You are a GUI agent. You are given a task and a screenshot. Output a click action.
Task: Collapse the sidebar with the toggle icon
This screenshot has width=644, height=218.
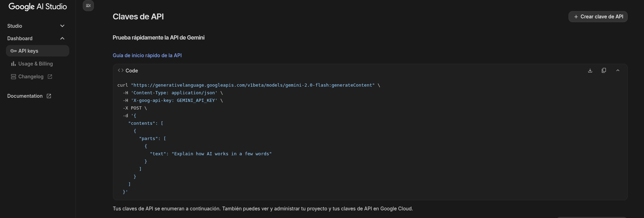pos(88,6)
